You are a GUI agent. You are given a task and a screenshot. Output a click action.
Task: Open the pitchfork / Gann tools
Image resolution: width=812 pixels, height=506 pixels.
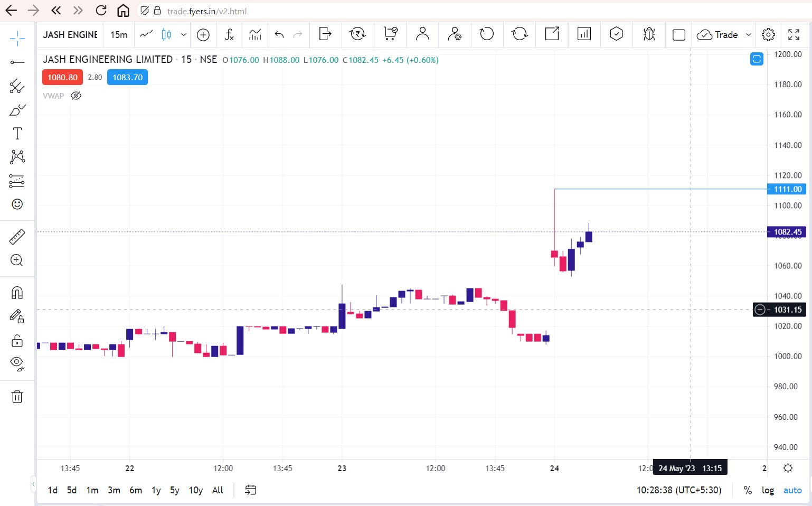click(17, 86)
